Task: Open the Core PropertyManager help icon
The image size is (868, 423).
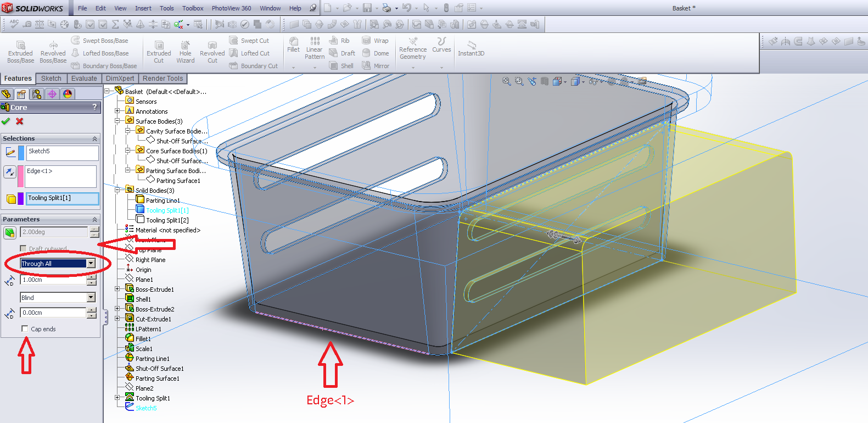Action: click(94, 107)
